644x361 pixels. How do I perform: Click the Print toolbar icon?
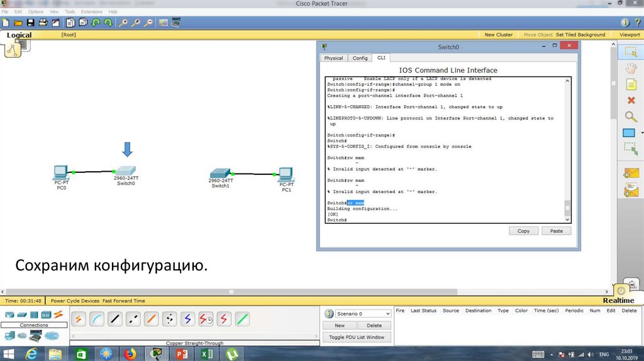[43, 23]
